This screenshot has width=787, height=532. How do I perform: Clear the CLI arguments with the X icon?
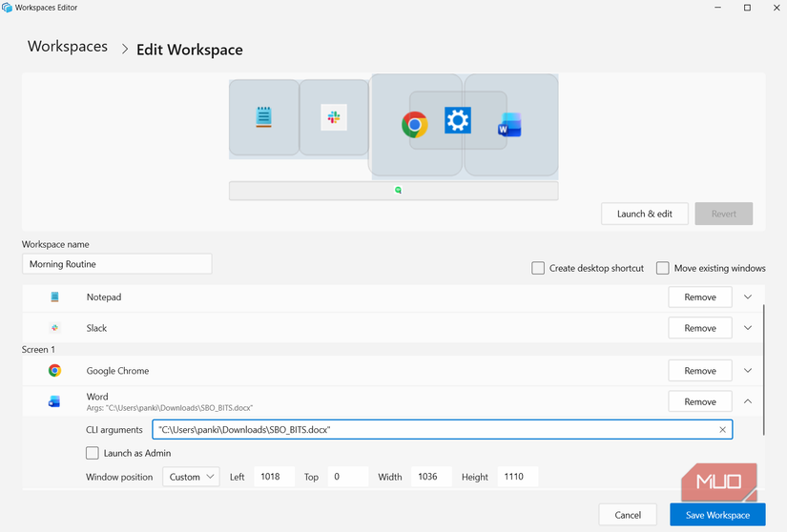pos(722,430)
